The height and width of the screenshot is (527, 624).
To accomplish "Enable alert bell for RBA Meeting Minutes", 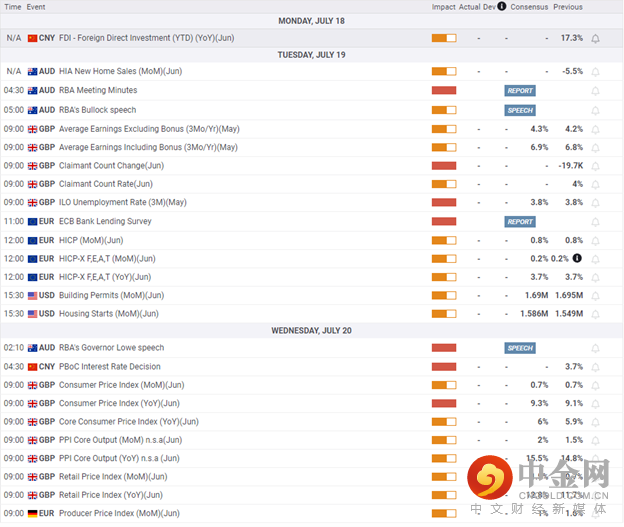I will (x=595, y=91).
